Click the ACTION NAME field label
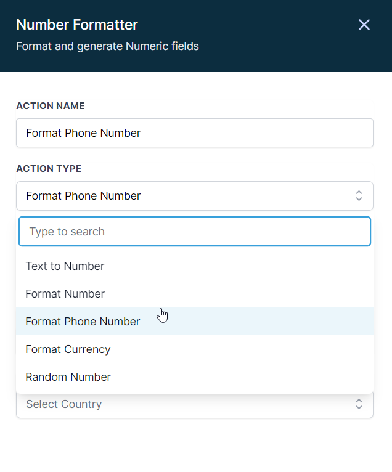392x472 pixels. pos(50,106)
